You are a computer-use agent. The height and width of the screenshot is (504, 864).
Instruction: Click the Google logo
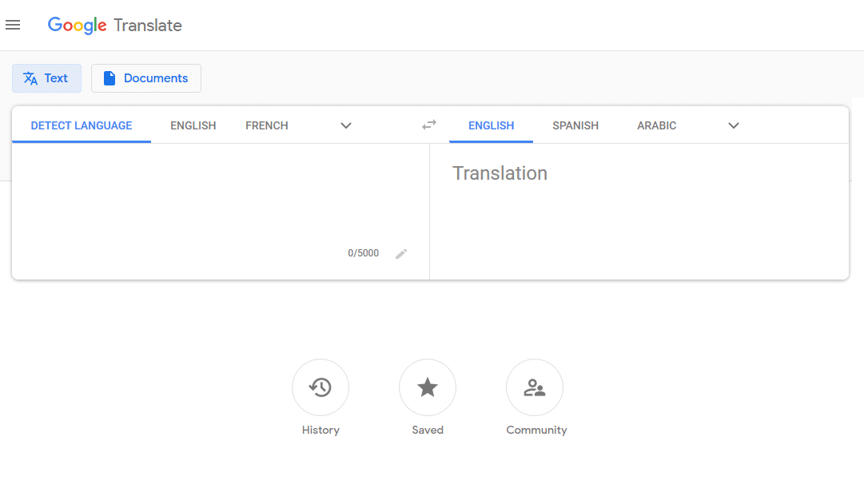tap(77, 26)
